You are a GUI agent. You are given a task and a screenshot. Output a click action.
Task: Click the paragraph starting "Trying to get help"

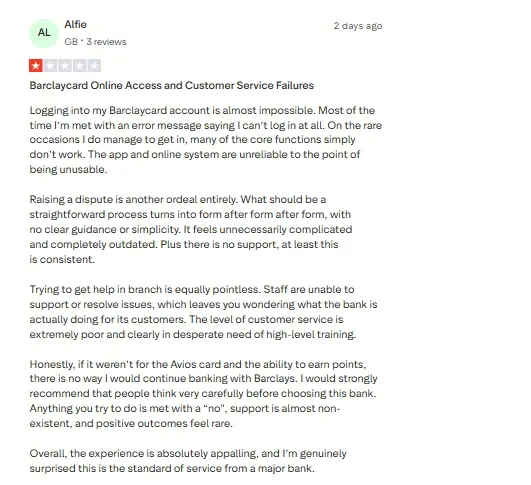click(203, 312)
